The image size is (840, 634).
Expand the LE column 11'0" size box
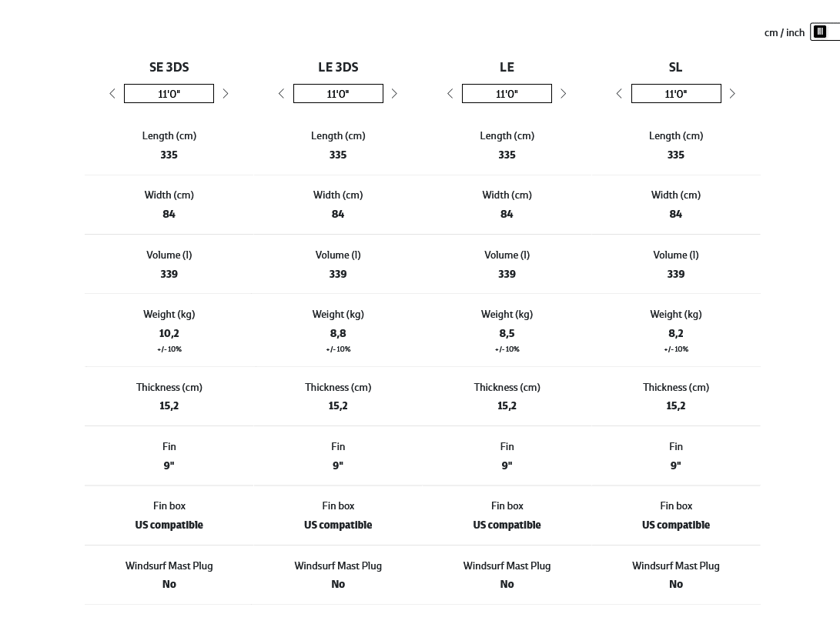[x=507, y=94]
